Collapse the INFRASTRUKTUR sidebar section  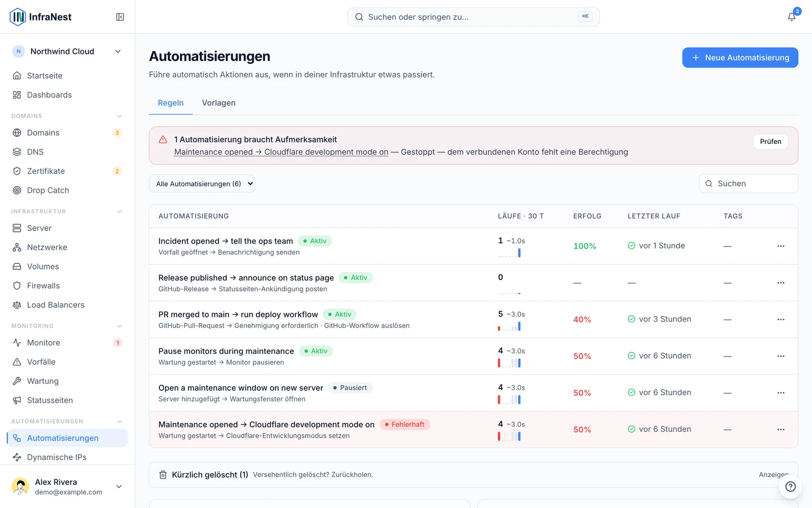click(120, 211)
